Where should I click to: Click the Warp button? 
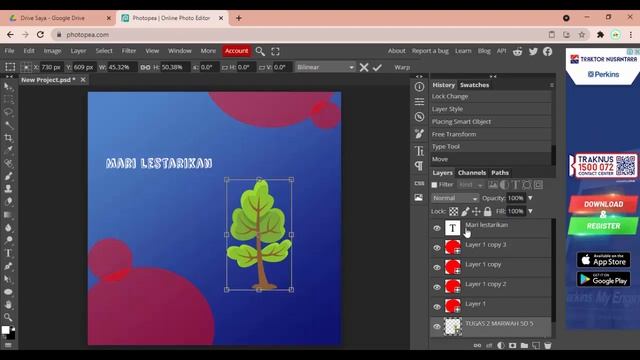coord(402,67)
